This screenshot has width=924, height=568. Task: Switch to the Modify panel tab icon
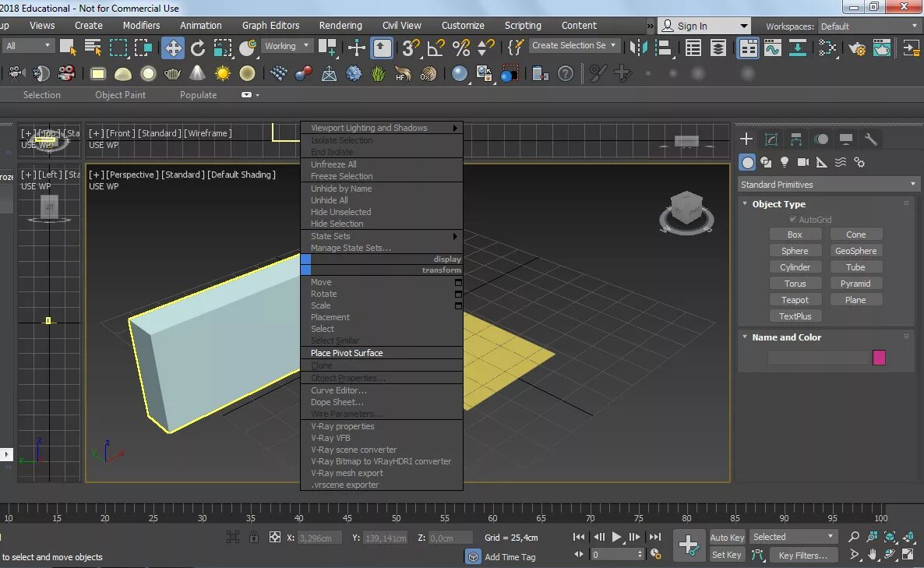(771, 139)
